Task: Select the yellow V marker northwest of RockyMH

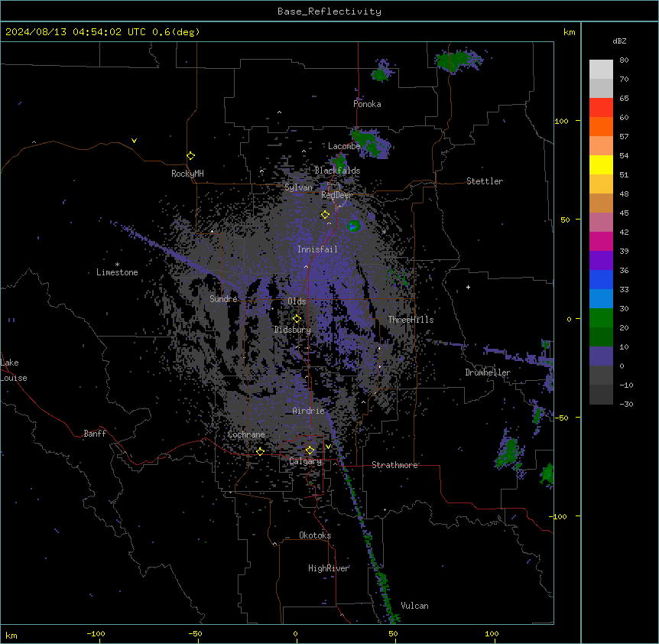Action: [x=134, y=141]
